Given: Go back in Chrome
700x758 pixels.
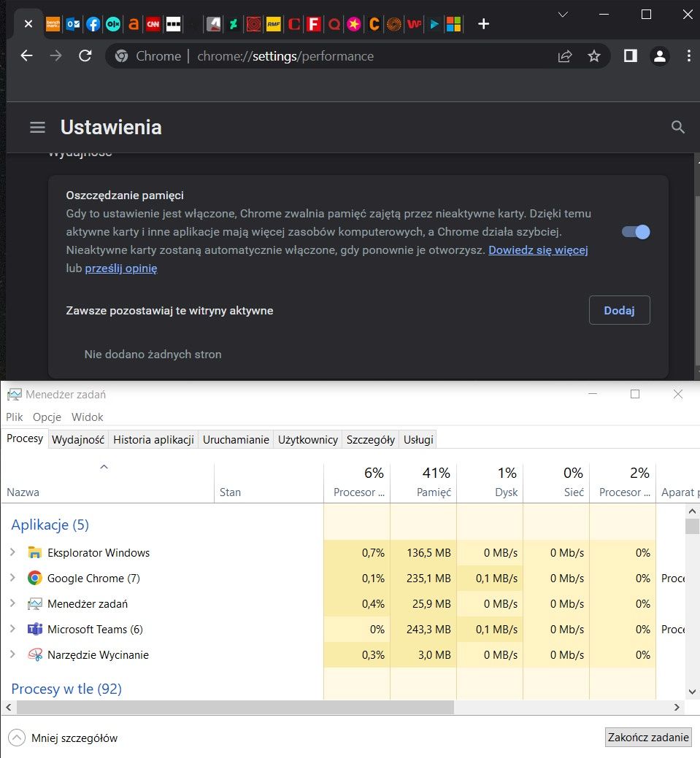Looking at the screenshot, I should click(x=26, y=56).
